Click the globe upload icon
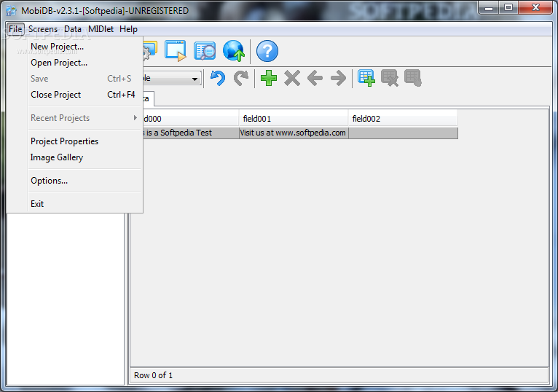 [234, 50]
